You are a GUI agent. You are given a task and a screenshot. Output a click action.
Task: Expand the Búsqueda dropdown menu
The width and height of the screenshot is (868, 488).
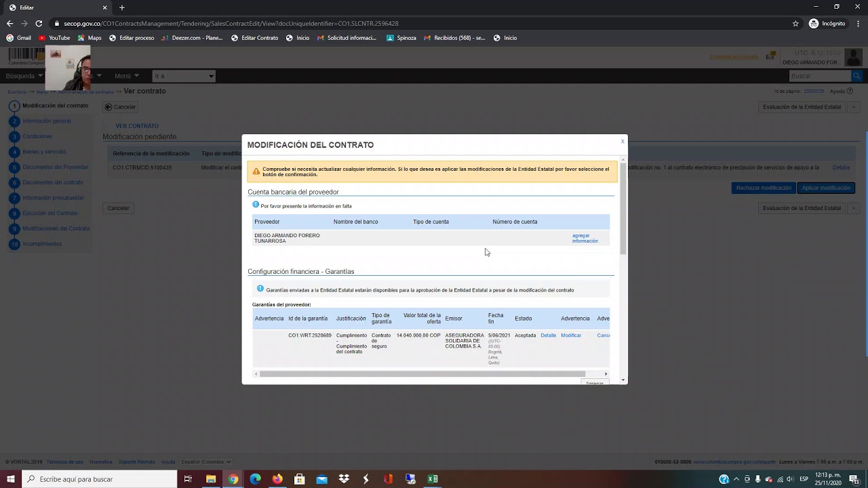tap(24, 76)
